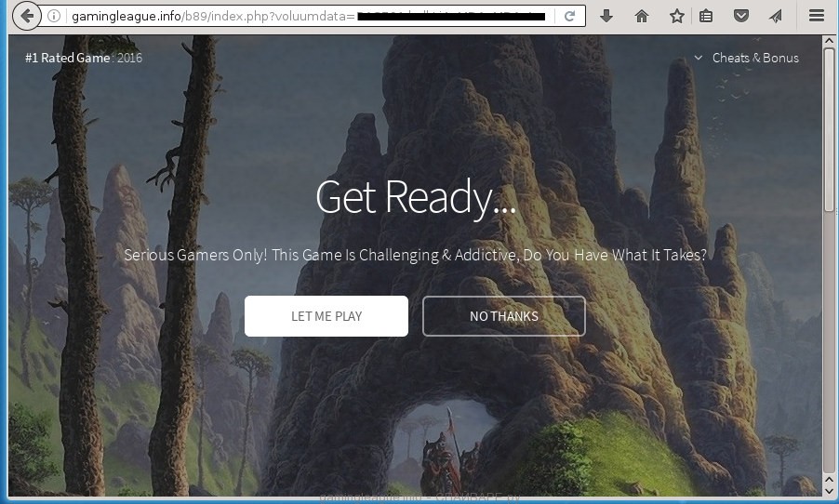Click the page scrollbar down arrow

pyautogui.click(x=830, y=490)
